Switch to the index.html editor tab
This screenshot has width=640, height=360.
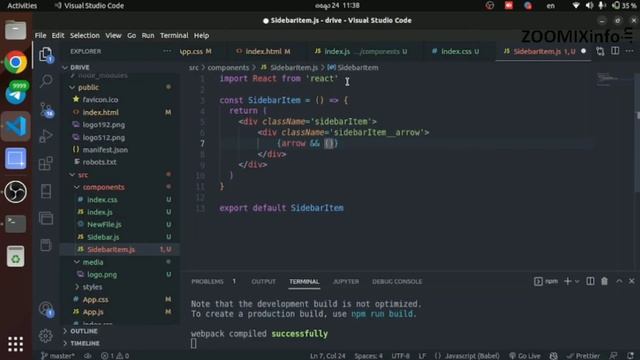[264, 51]
